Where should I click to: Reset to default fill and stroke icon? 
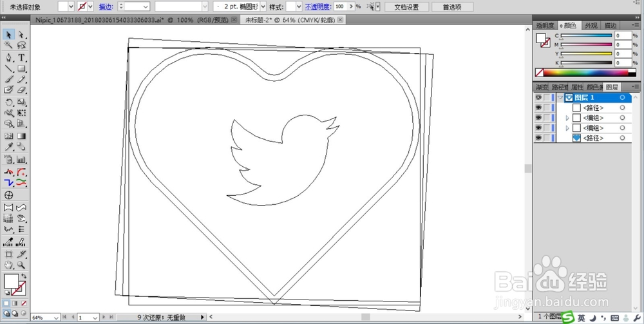(7, 292)
